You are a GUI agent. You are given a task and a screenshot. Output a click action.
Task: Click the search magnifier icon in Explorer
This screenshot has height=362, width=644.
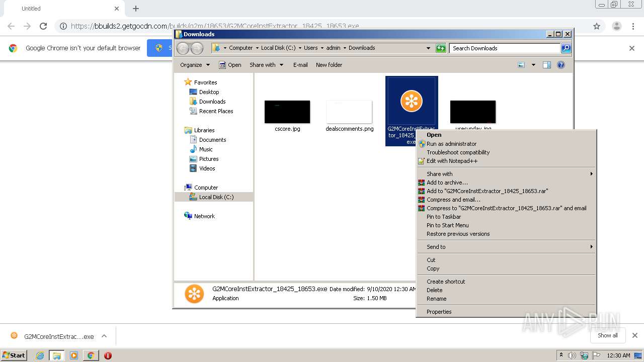point(566,48)
